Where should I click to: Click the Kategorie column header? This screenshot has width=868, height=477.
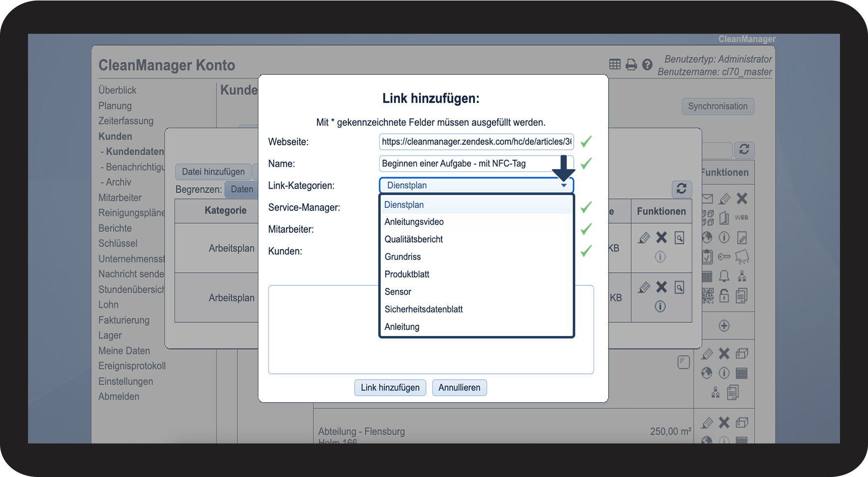[x=225, y=211]
